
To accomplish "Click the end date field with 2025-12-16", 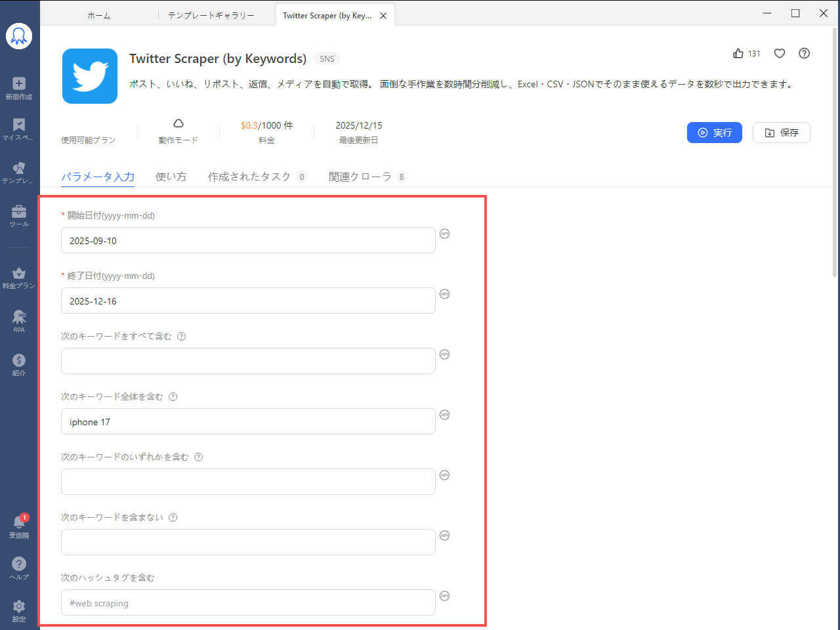I will click(x=248, y=301).
